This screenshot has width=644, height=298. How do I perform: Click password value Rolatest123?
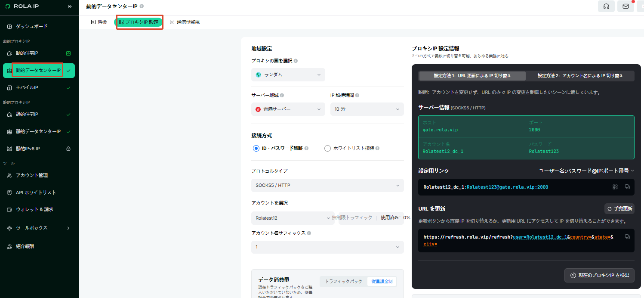point(544,151)
